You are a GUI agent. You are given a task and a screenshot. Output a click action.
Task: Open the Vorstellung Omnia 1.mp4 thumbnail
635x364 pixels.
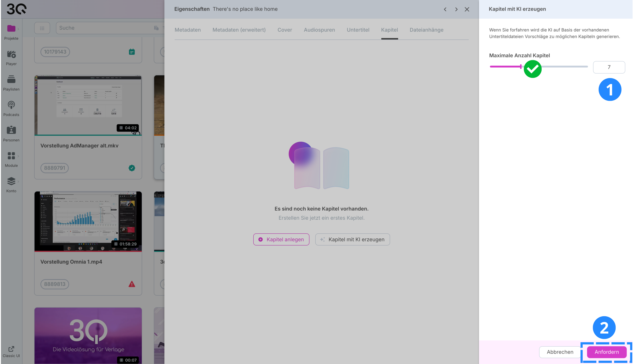tap(88, 221)
